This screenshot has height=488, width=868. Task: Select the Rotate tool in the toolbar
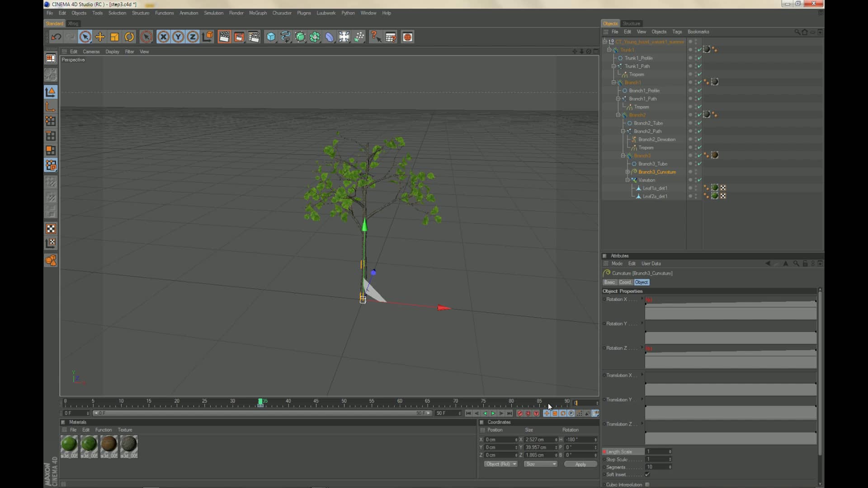pos(129,37)
